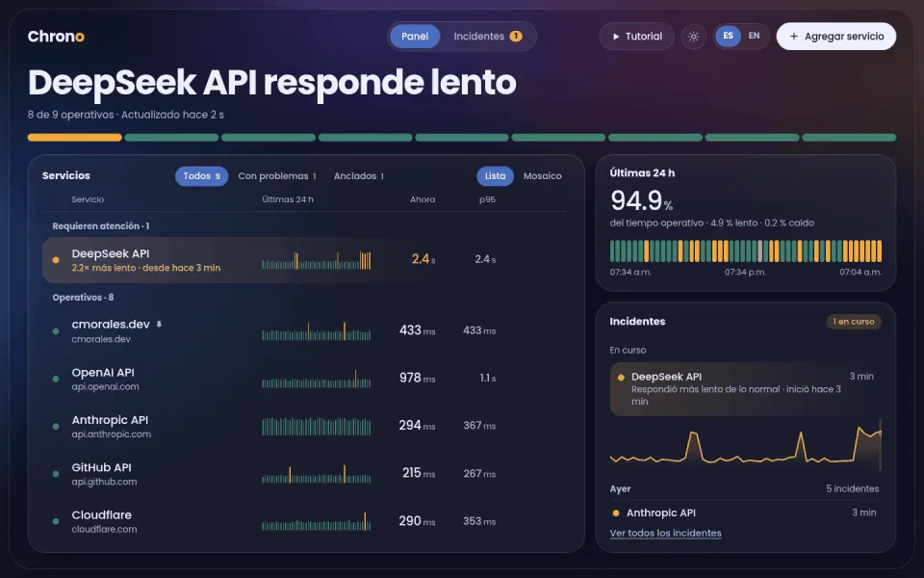Open the Panel tab
The height and width of the screenshot is (578, 924).
click(415, 36)
